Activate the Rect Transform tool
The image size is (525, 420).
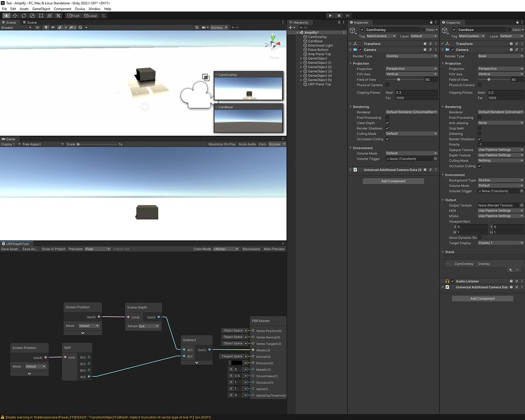tap(41, 16)
